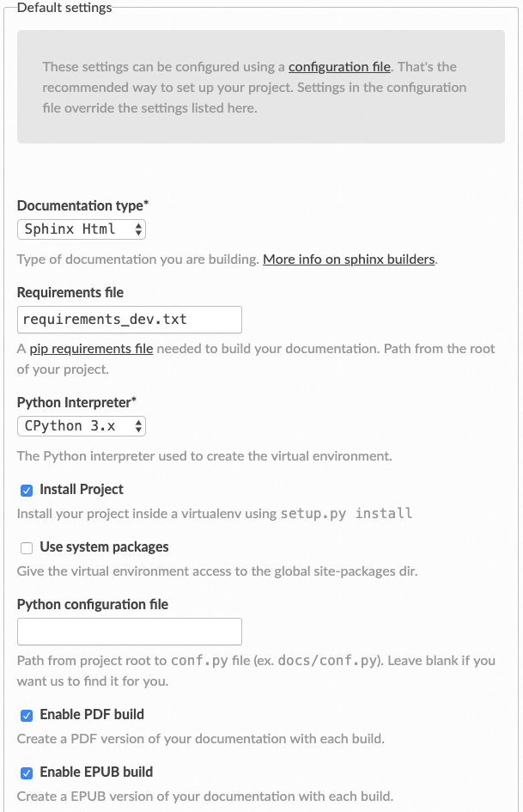Click the arrows beside Sphinx Html

138,229
